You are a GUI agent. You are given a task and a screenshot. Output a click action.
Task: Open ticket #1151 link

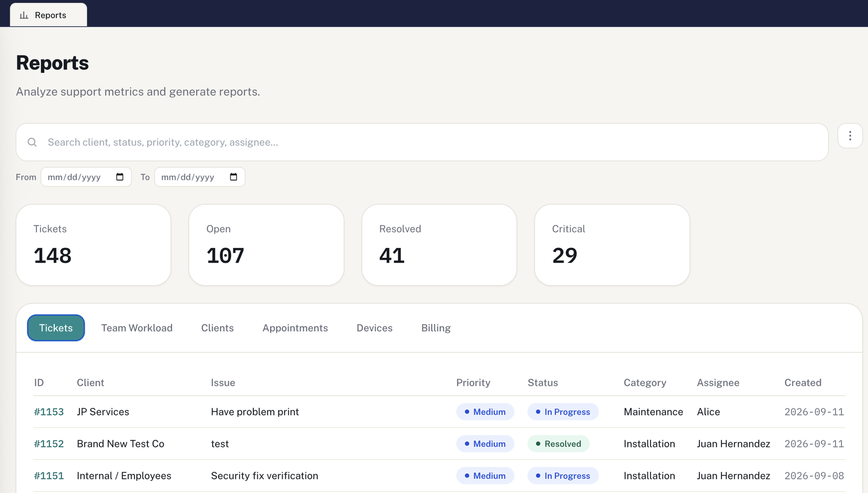tap(49, 476)
